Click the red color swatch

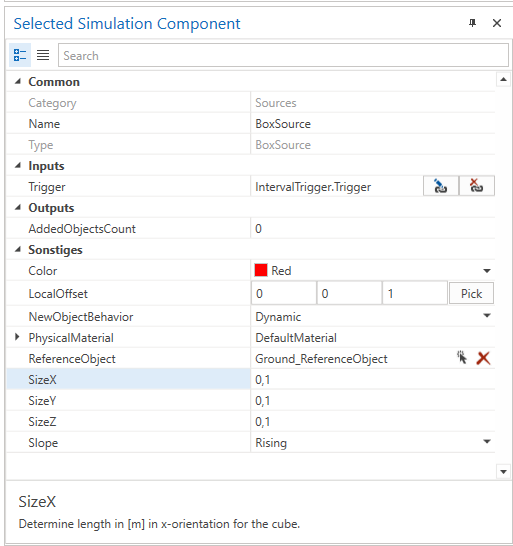tap(261, 270)
